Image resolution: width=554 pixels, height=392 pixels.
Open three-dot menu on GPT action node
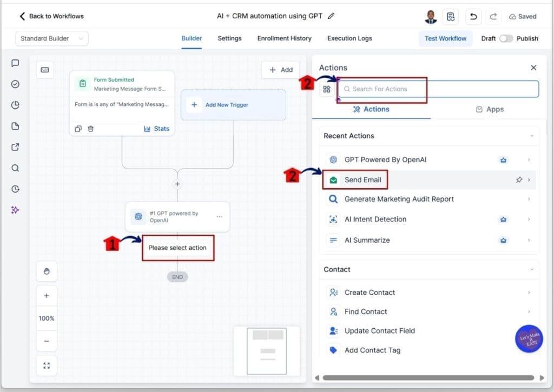click(x=219, y=217)
